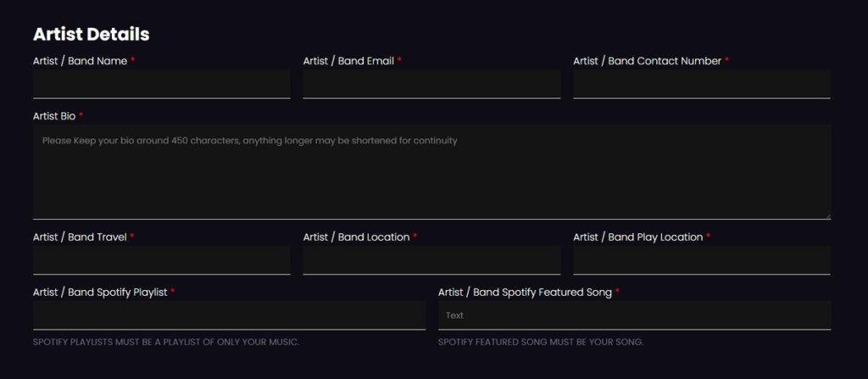Click the Artist / Band Location input box

pos(431,260)
